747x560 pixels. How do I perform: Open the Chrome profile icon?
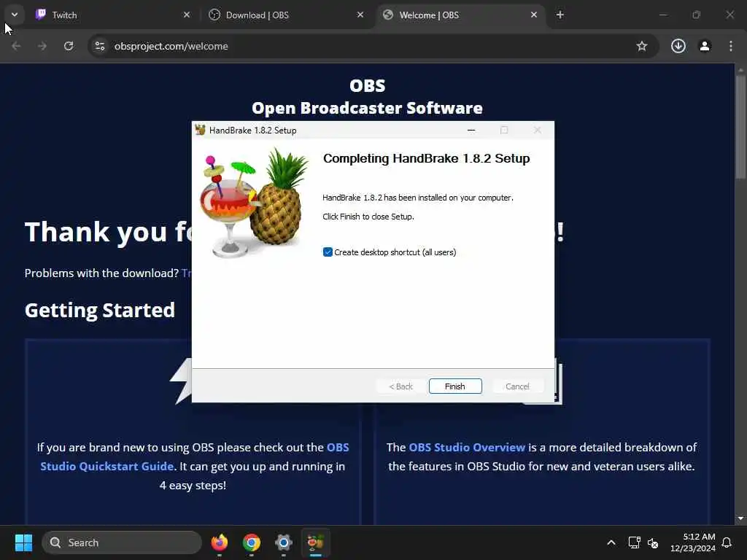(x=705, y=46)
